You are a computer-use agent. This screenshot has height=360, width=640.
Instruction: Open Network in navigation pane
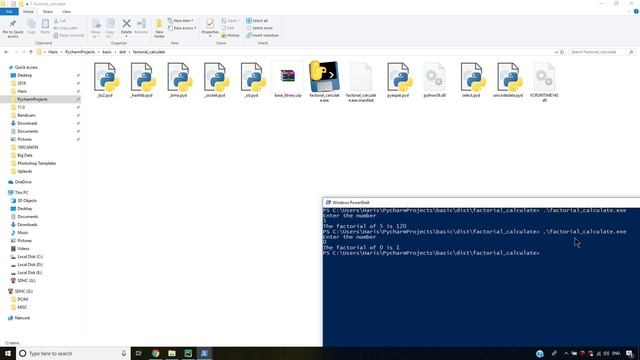[x=22, y=318]
